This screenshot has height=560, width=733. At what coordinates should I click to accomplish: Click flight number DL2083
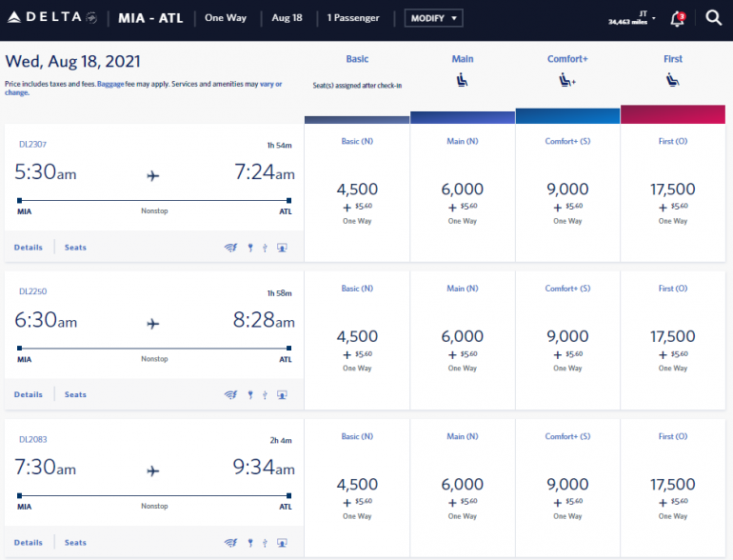pos(33,439)
